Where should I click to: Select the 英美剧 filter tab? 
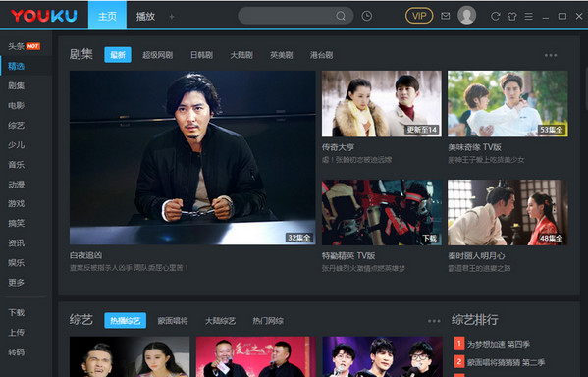(282, 55)
